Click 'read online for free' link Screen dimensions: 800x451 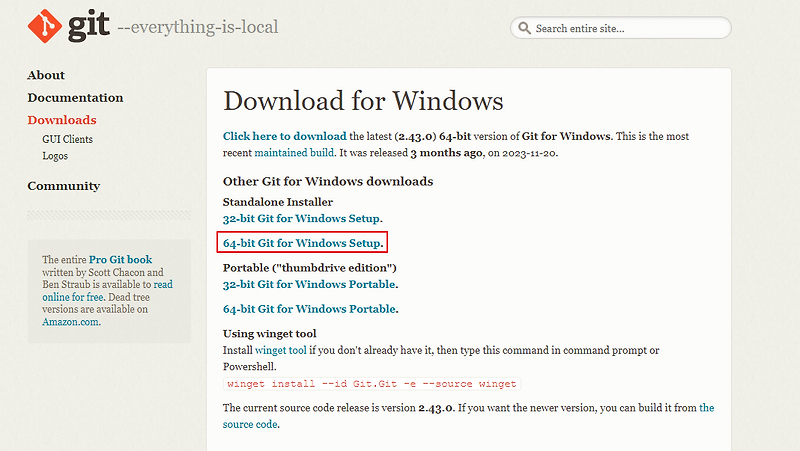107,290
